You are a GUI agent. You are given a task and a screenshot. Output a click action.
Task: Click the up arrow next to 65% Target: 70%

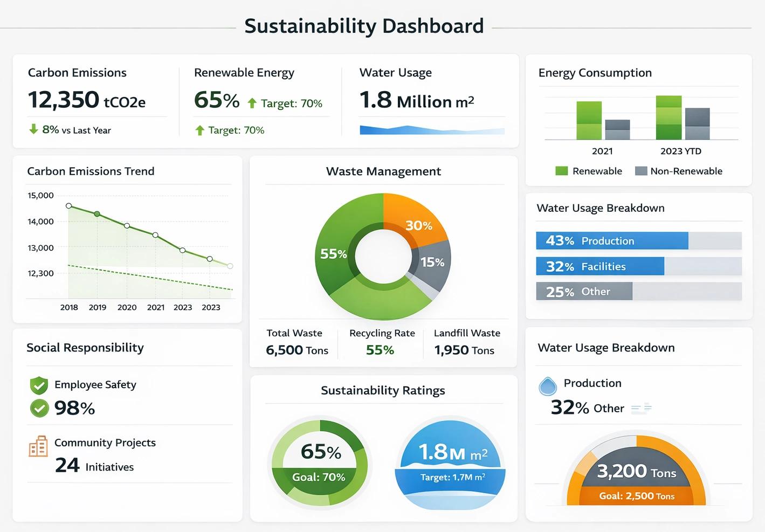point(252,103)
